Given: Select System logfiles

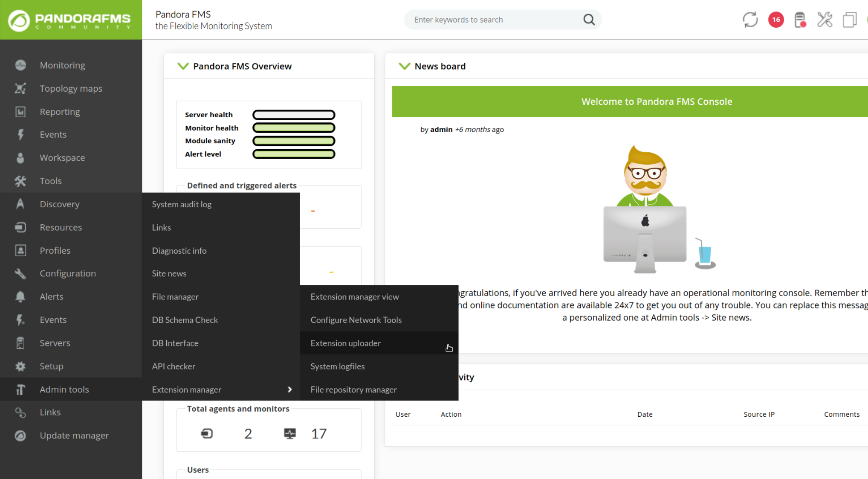Looking at the screenshot, I should (x=337, y=366).
